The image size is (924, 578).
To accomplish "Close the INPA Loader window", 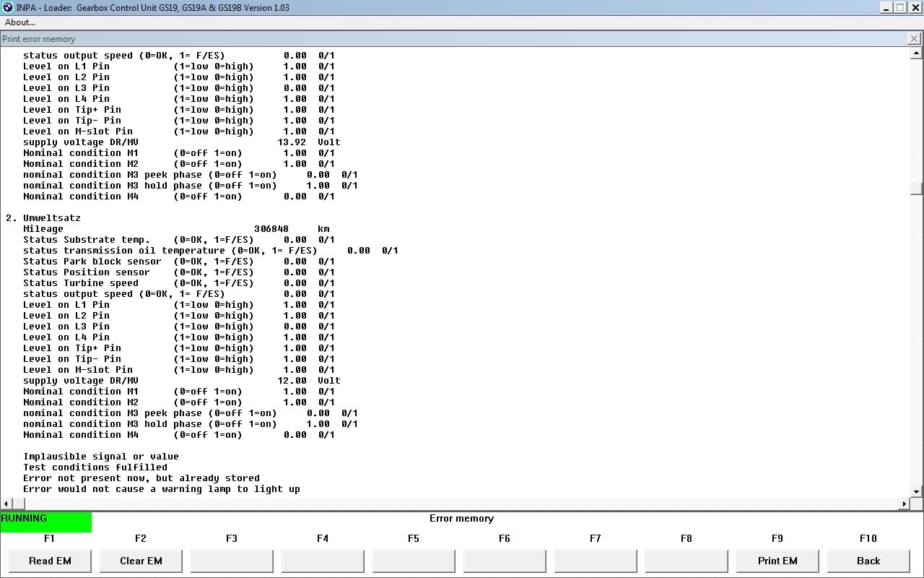I will (914, 7).
